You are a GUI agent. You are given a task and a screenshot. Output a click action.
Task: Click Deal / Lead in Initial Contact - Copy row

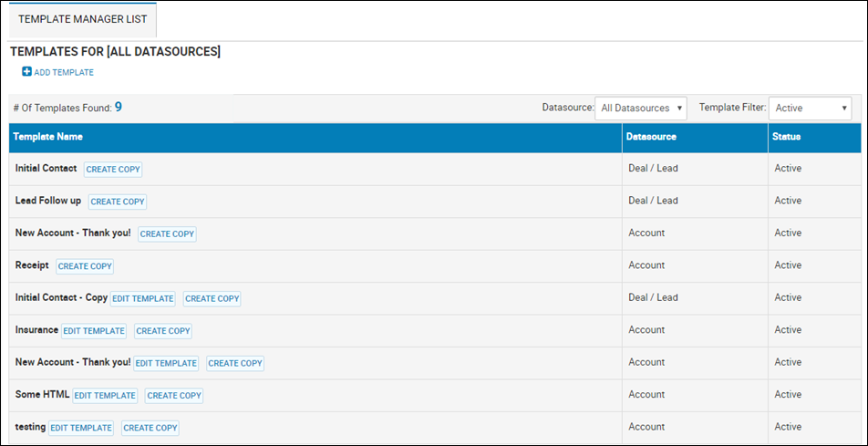653,297
